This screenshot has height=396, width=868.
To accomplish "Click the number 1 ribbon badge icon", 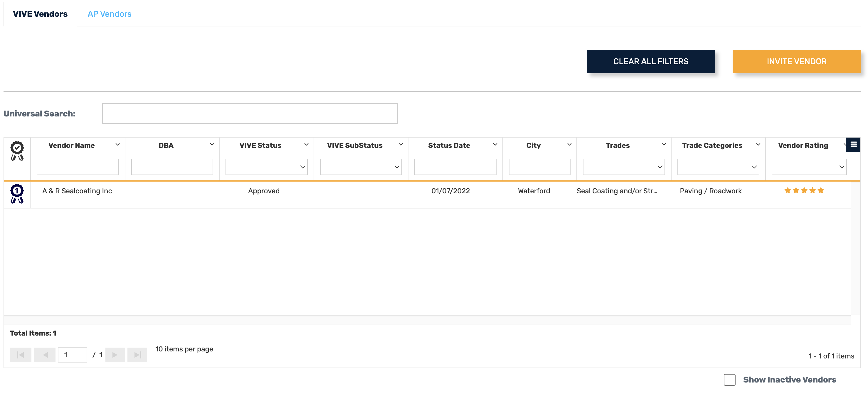I will pyautogui.click(x=17, y=194).
